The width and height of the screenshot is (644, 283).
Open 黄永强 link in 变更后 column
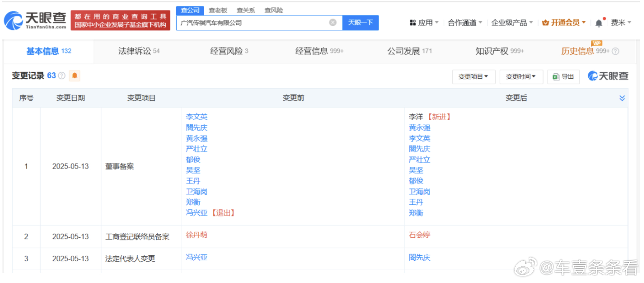420,127
